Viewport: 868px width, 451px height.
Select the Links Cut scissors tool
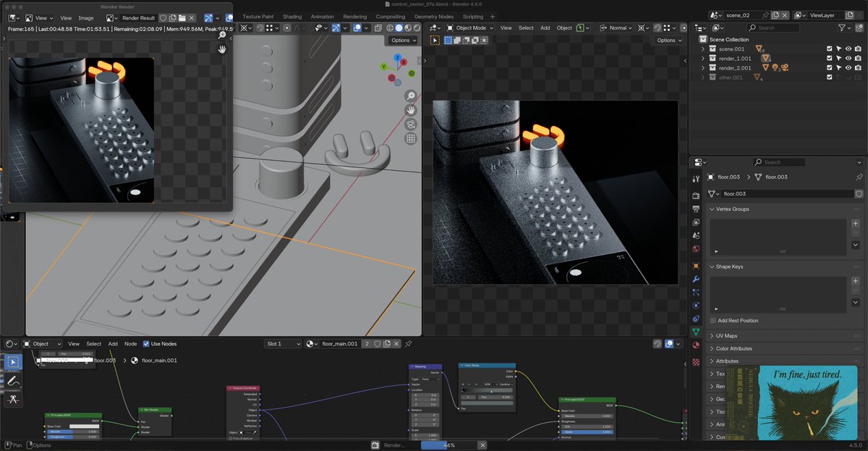click(13, 400)
